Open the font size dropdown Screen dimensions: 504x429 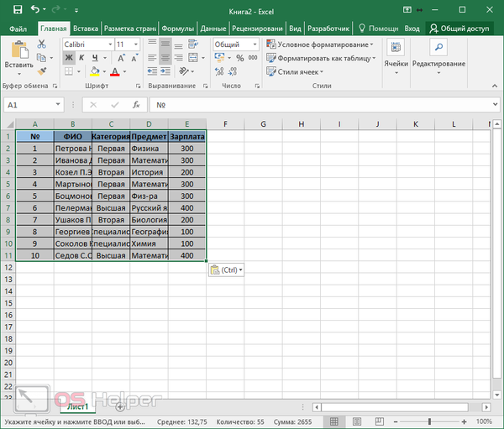(x=136, y=44)
